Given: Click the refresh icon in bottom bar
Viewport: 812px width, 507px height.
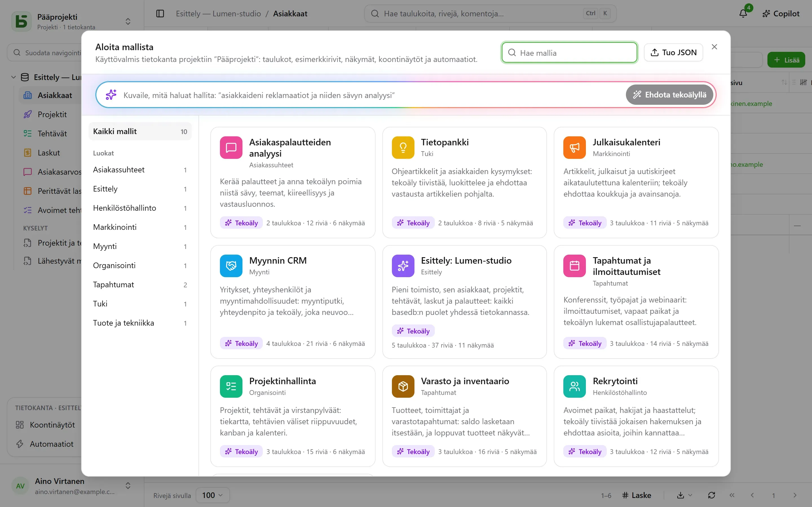Looking at the screenshot, I should click(x=711, y=495).
